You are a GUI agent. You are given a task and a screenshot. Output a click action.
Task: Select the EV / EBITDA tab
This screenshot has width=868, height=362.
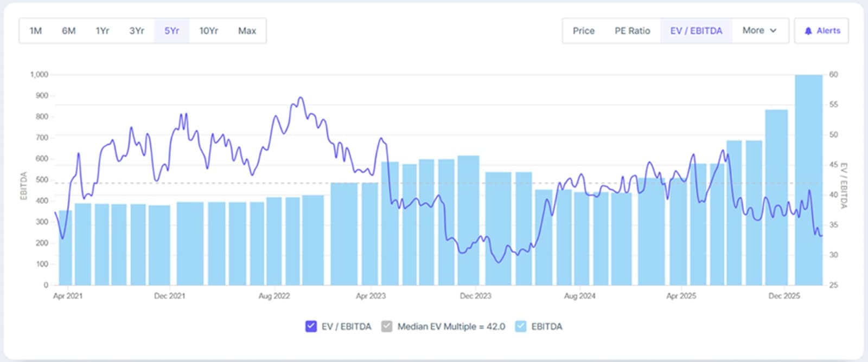[x=696, y=31]
